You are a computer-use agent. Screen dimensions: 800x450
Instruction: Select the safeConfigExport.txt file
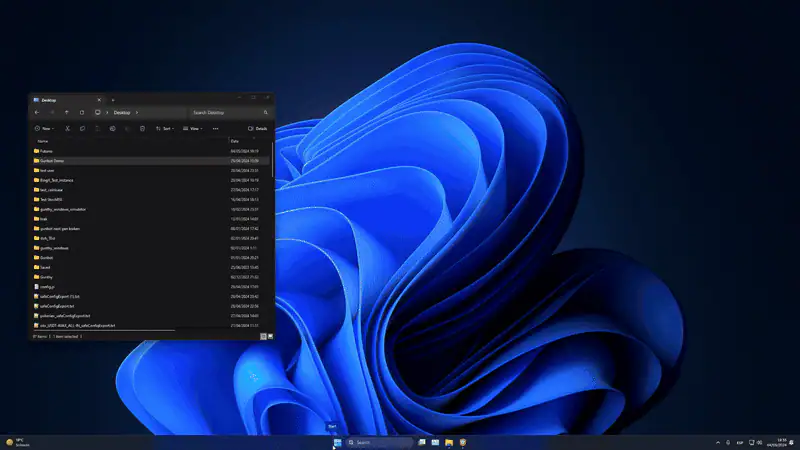[x=151, y=306]
